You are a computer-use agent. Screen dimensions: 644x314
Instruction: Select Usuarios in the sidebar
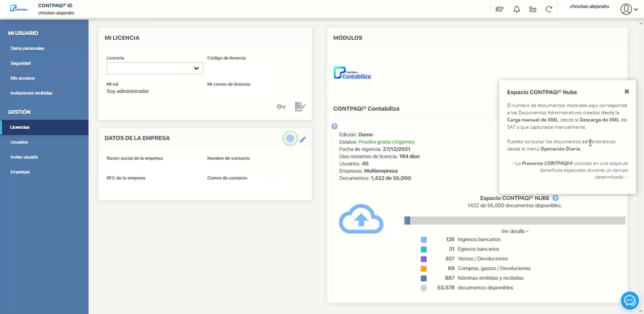point(19,142)
